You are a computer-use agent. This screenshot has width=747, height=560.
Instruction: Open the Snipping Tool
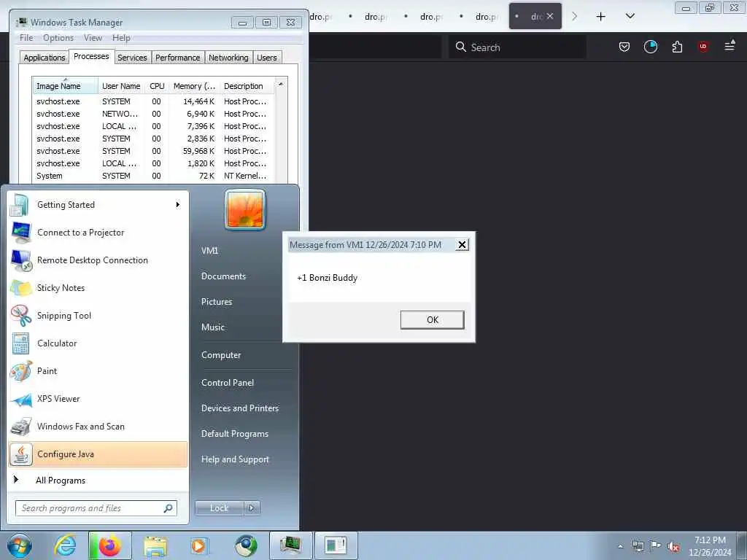98,315
